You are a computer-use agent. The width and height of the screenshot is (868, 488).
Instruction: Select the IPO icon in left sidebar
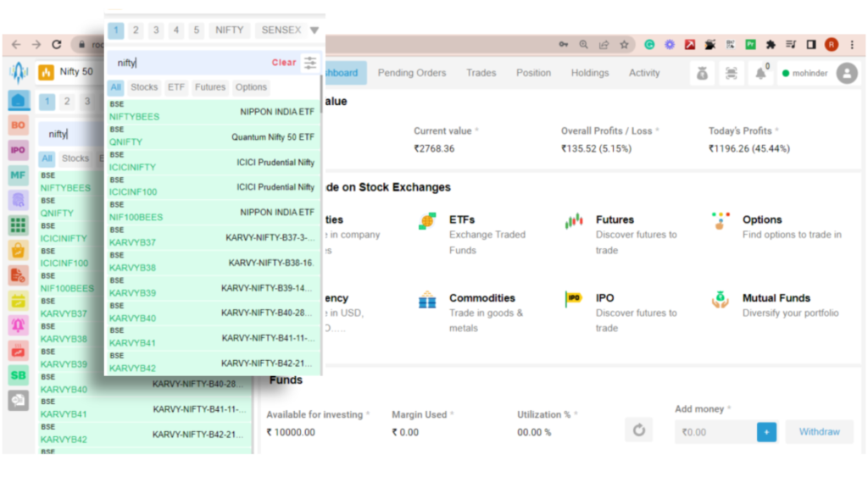pyautogui.click(x=18, y=150)
